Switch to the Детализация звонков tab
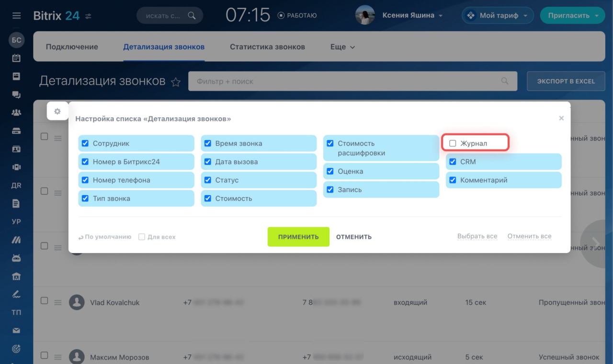Viewport: 613px width, 364px height. 164,47
